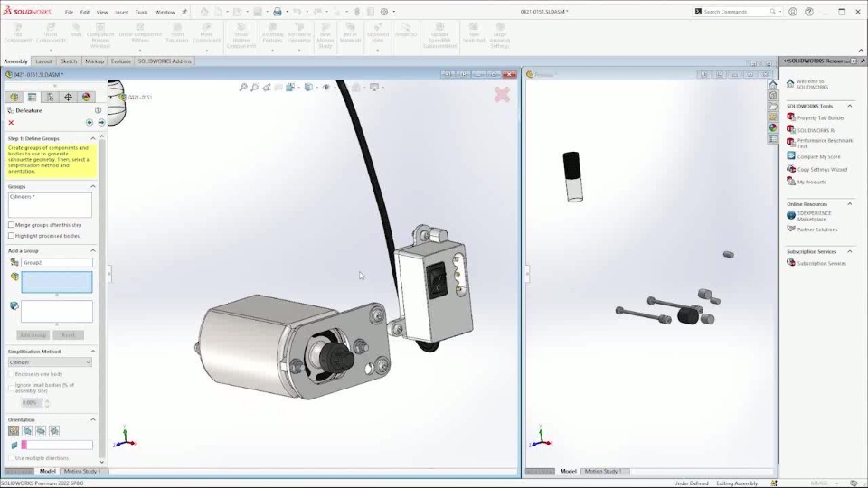Enable Merge groups after this step
The width and height of the screenshot is (868, 488).
pyautogui.click(x=11, y=225)
